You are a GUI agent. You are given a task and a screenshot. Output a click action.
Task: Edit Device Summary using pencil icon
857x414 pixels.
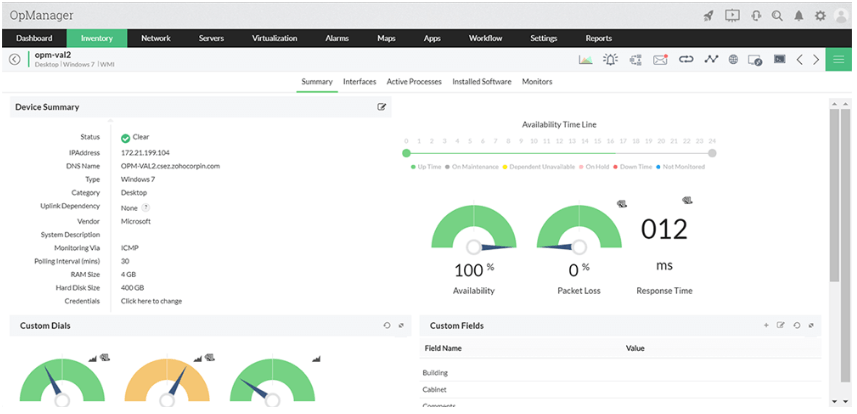click(x=381, y=106)
